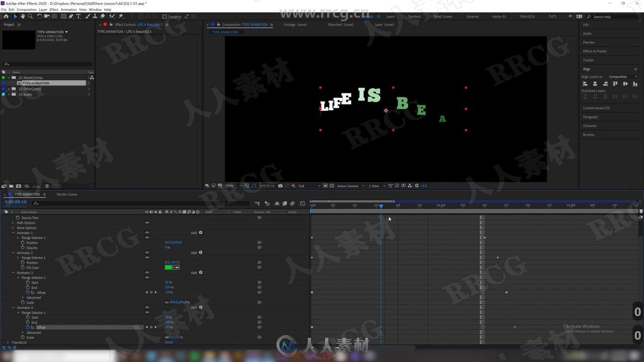The height and width of the screenshot is (362, 644).
Task: Switch to the Small Screen workspace
Action: [443, 17]
